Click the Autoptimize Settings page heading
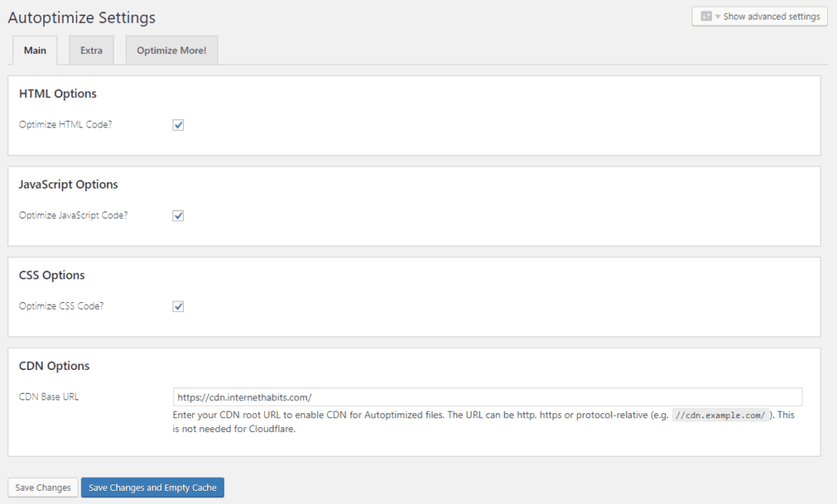The width and height of the screenshot is (837, 504). coord(82,17)
